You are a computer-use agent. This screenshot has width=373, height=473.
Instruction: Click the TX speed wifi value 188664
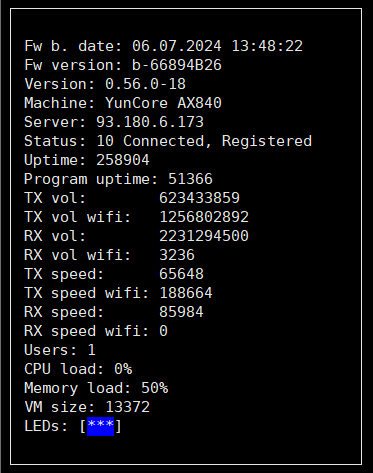tap(186, 293)
